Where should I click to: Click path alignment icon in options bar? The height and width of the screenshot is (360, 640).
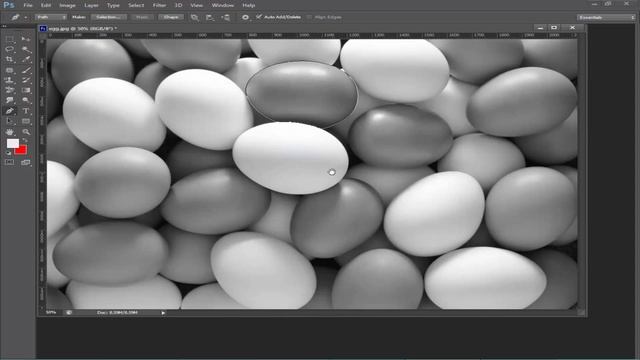(x=210, y=17)
